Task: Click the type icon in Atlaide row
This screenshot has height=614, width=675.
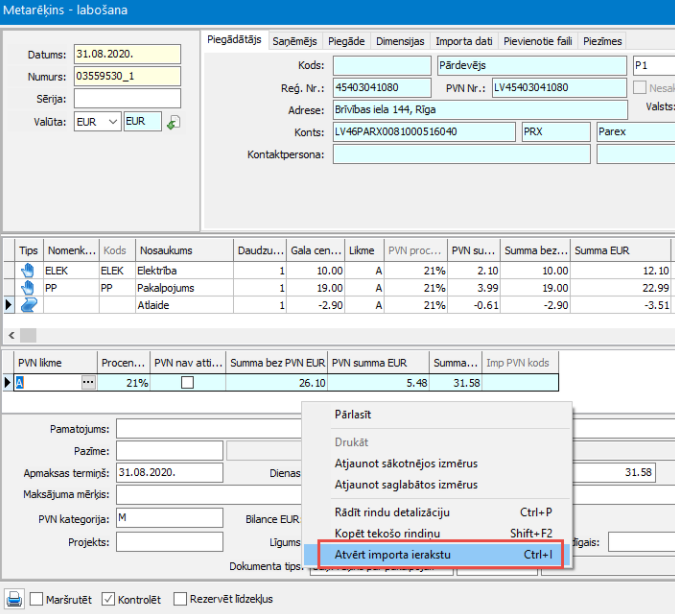Action: click(29, 305)
